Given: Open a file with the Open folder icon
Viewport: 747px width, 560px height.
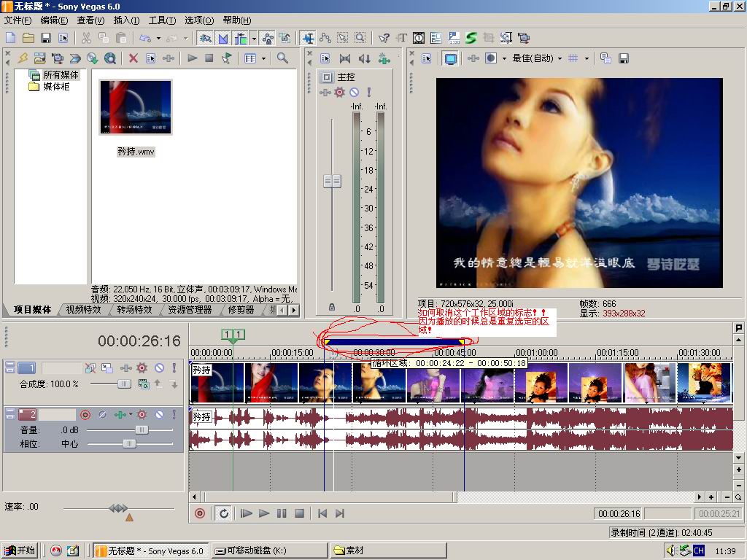Looking at the screenshot, I should click(x=28, y=38).
